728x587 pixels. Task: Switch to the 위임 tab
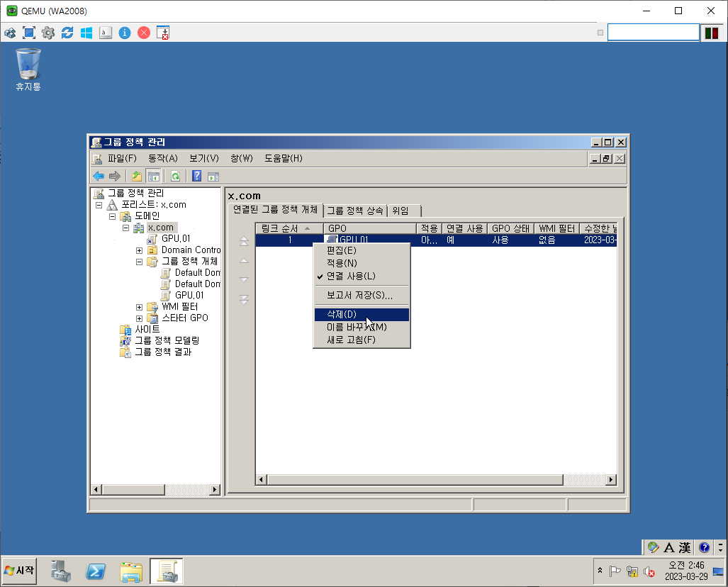point(403,211)
